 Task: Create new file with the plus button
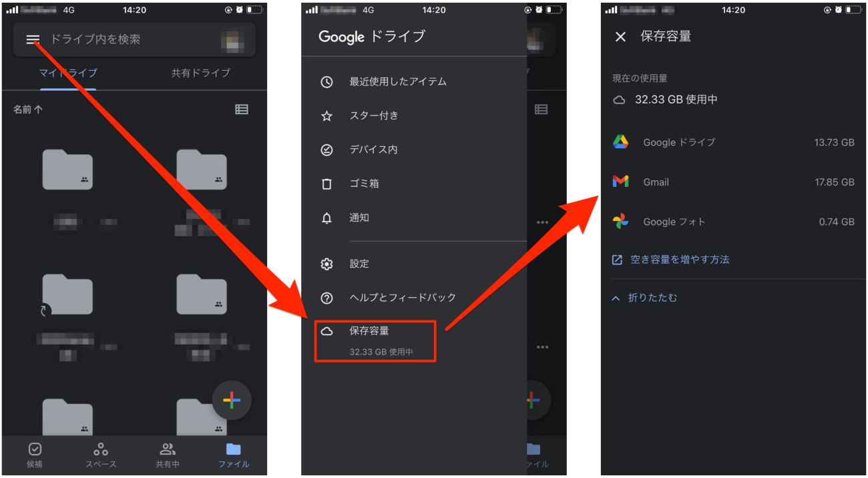coord(232,401)
